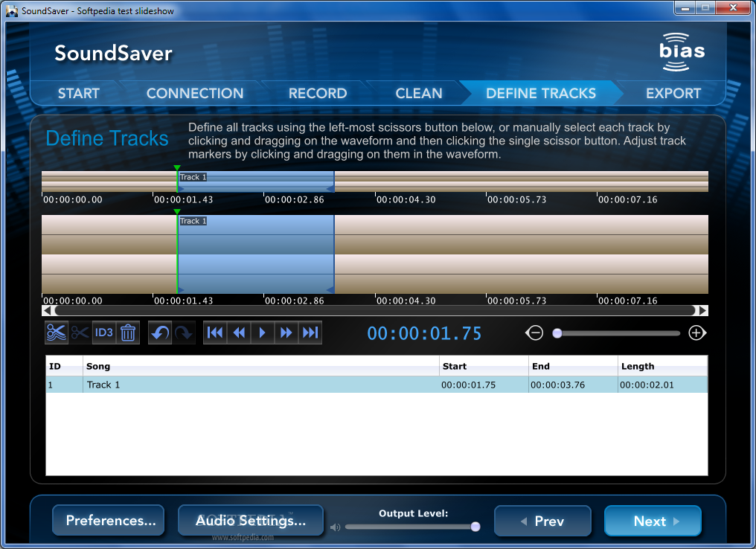The image size is (756, 549).
Task: Go to the START tab
Action: pos(79,93)
